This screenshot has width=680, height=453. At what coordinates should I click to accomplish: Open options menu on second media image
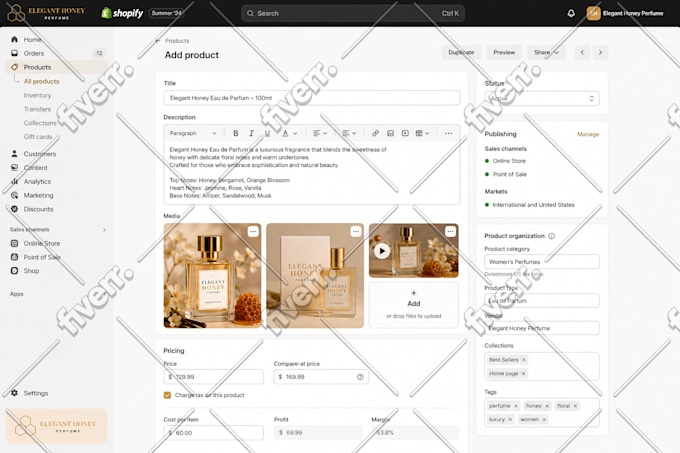click(x=356, y=231)
